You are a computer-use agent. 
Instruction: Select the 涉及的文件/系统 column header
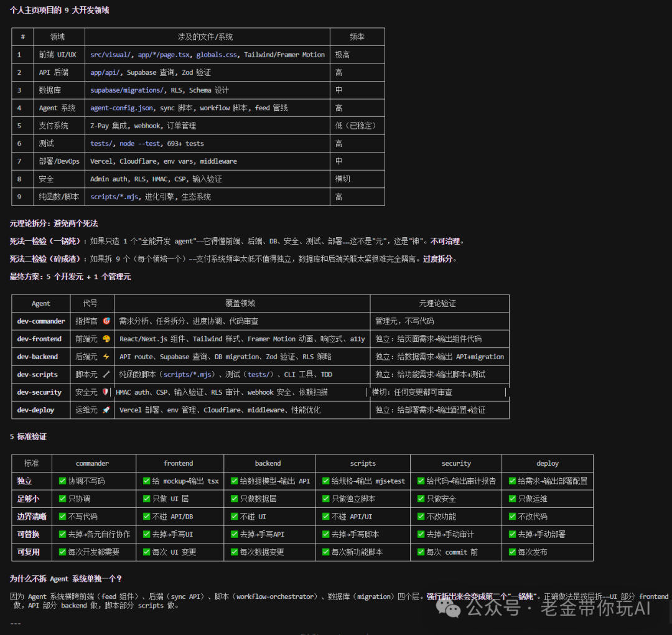tap(205, 37)
